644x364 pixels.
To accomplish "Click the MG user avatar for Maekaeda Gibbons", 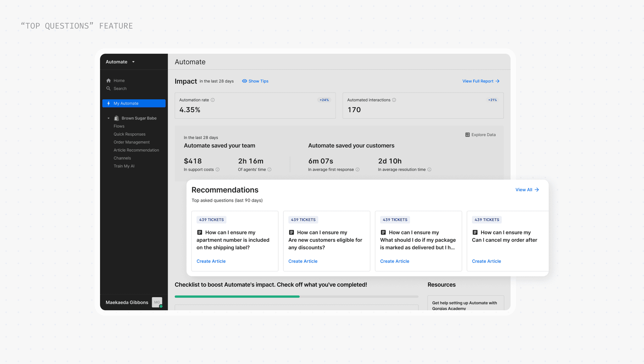I will coord(157,302).
